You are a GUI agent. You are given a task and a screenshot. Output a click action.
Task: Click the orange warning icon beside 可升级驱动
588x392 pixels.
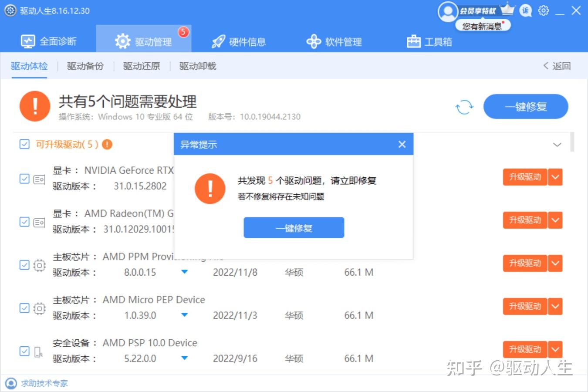tap(107, 144)
